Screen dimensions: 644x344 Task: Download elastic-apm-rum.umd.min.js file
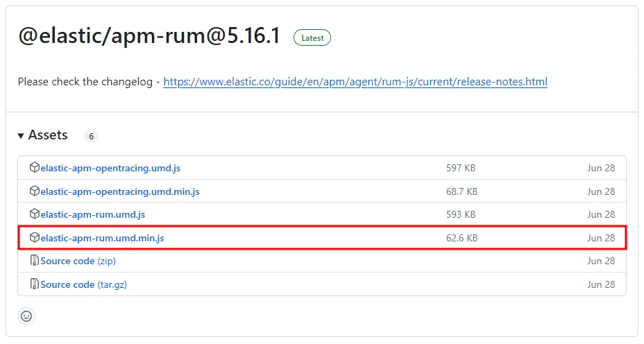coord(102,238)
